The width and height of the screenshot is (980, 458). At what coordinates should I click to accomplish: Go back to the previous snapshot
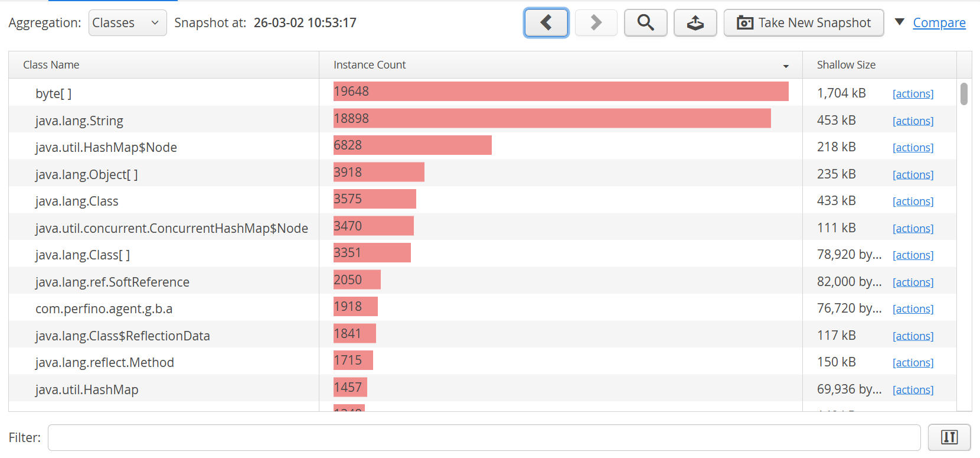click(x=546, y=23)
